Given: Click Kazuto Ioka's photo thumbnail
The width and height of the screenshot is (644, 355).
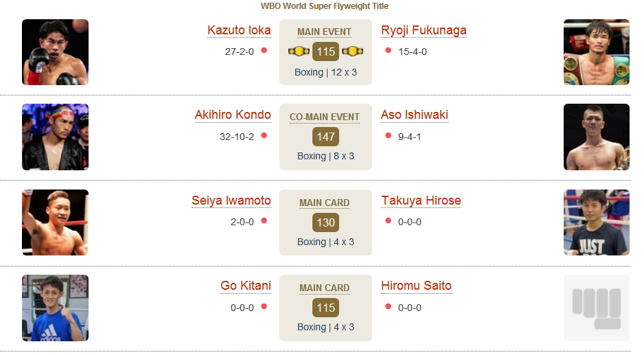Looking at the screenshot, I should [55, 52].
